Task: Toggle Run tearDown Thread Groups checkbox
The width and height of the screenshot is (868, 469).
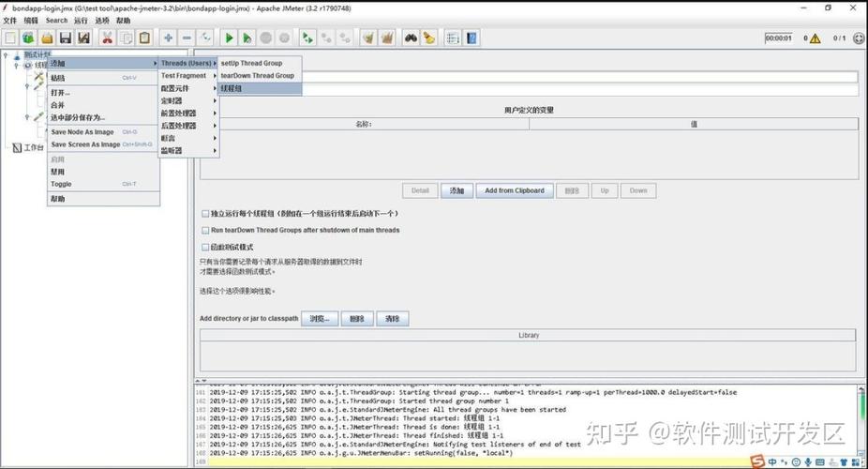Action: 205,230
